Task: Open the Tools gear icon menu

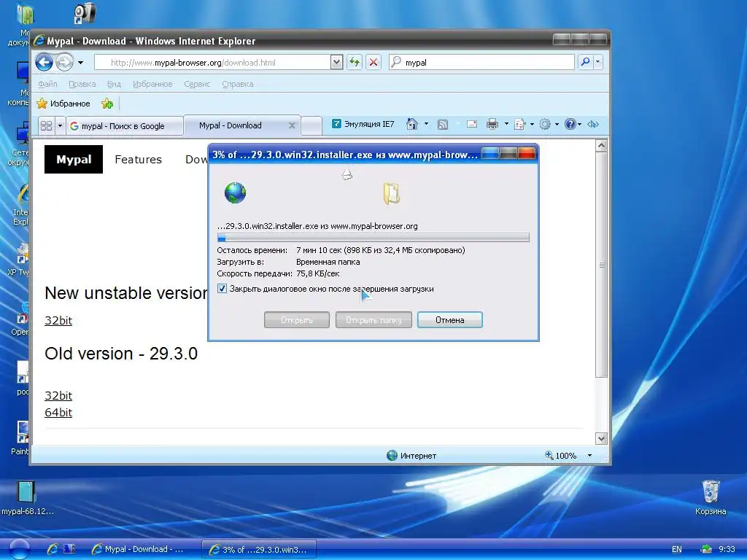Action: click(x=545, y=124)
